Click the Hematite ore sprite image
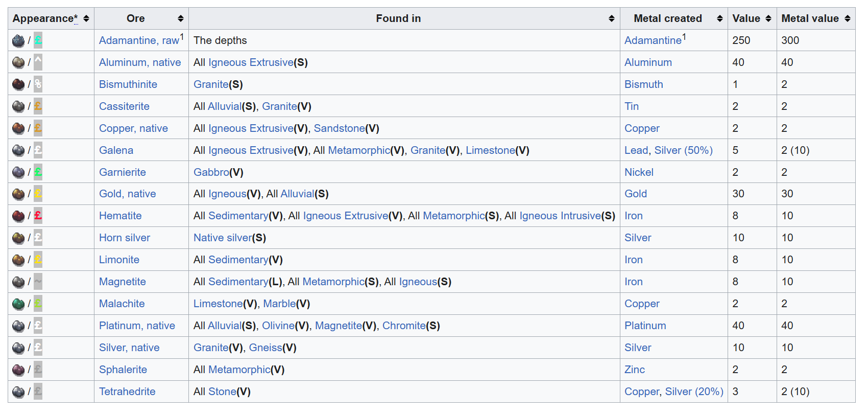868x413 pixels. click(x=18, y=216)
